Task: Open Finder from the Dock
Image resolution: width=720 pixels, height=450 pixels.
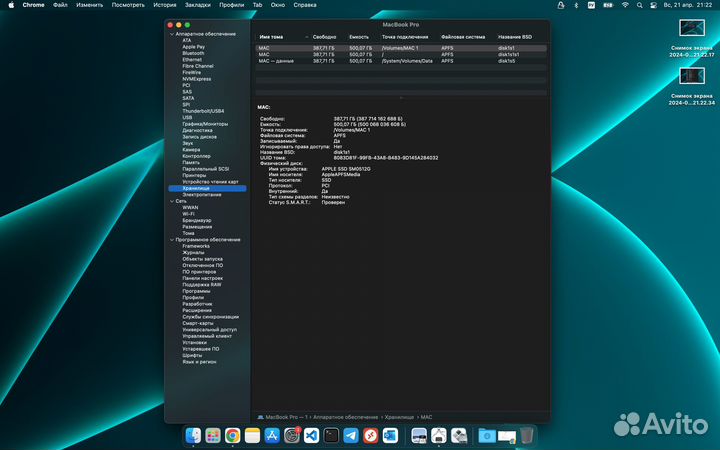Action: click(193, 435)
